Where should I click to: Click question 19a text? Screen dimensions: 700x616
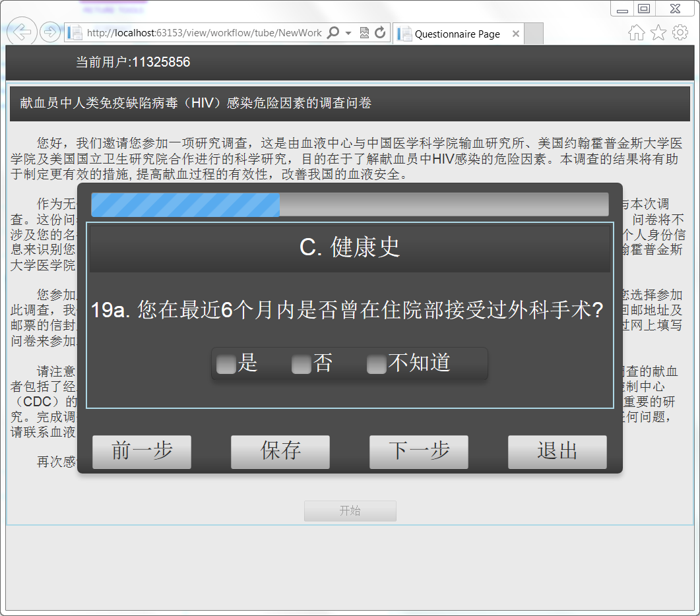point(347,310)
